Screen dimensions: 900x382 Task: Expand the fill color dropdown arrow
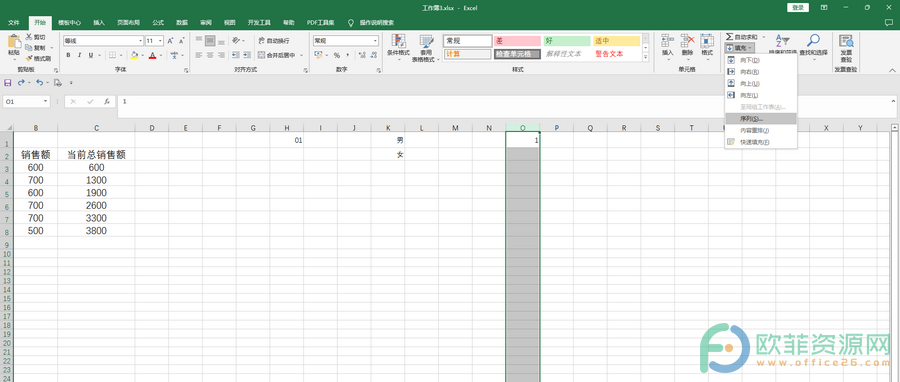(142, 56)
